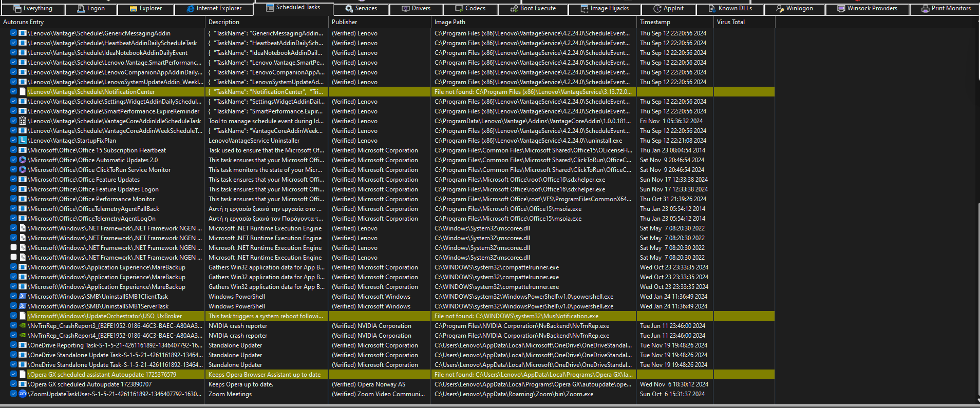
Task: Click the Zoom icon on the ZoomUpdateTaskUser row
Action: tap(23, 394)
